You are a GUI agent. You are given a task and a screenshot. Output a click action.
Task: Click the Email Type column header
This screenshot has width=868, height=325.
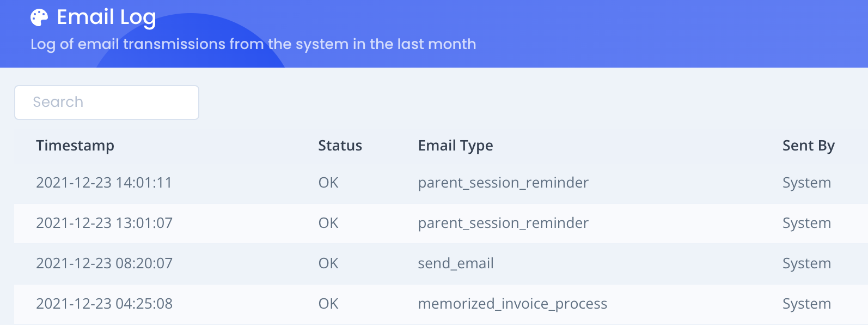(455, 146)
